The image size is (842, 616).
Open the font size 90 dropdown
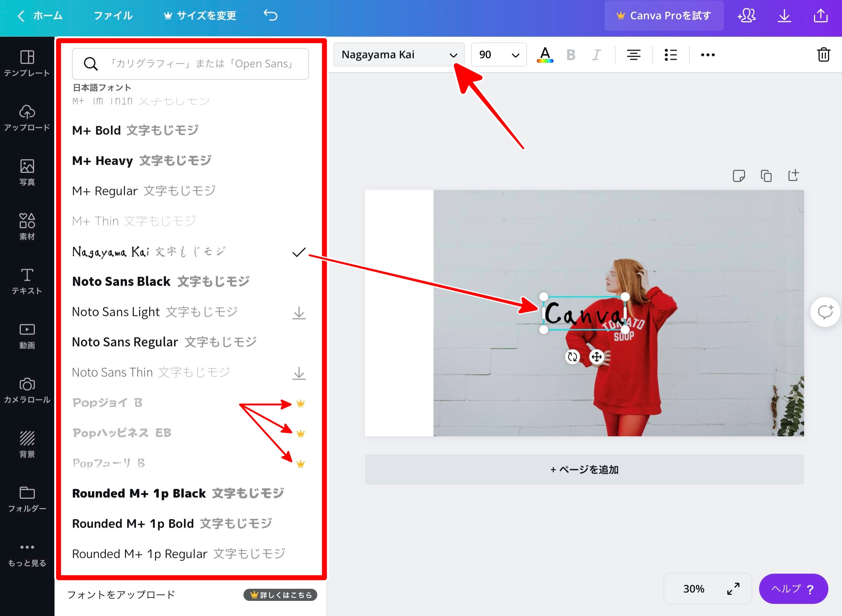pyautogui.click(x=499, y=54)
